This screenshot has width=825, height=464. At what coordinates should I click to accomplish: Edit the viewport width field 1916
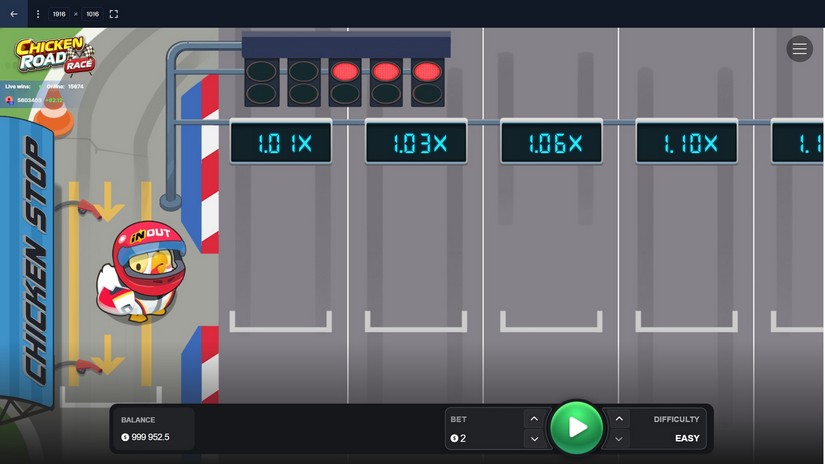click(59, 14)
